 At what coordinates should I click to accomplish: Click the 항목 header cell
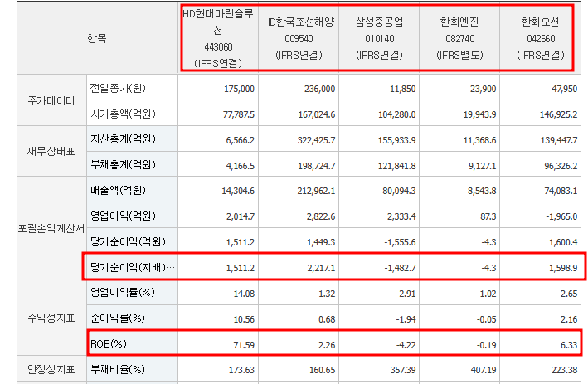pyautogui.click(x=97, y=38)
